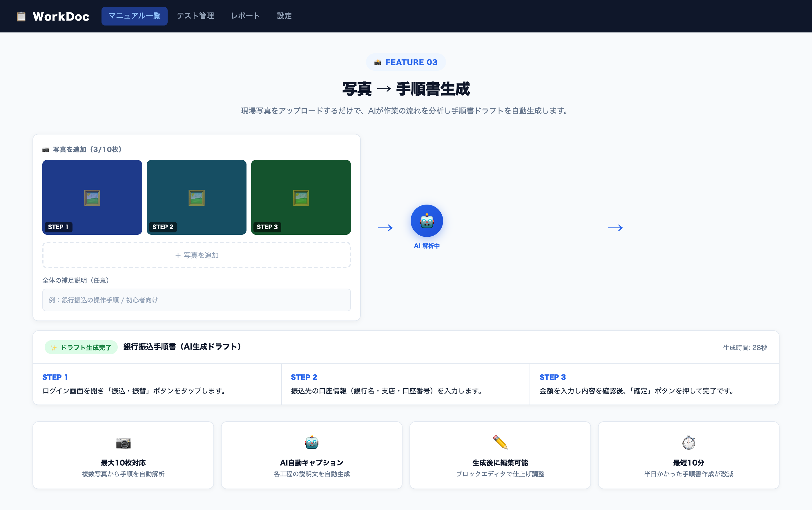Click the 各工程の説明文を自動生成 caption
This screenshot has height=510, width=812.
pos(311,473)
